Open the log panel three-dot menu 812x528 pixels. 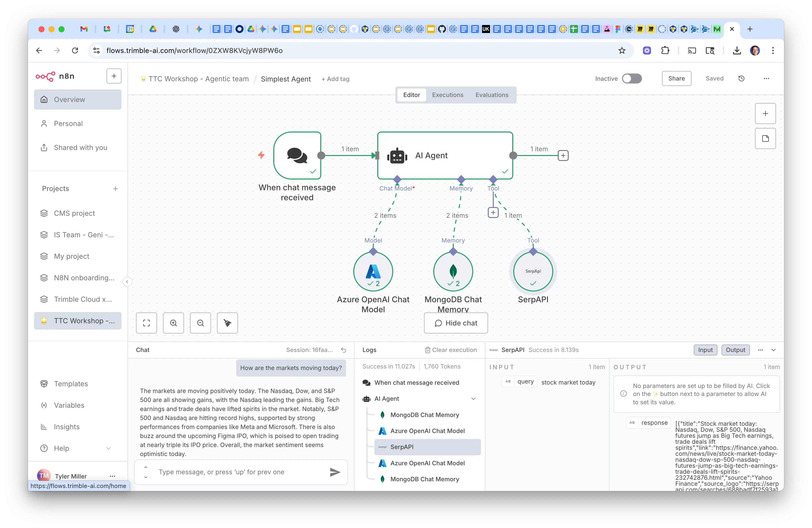760,350
